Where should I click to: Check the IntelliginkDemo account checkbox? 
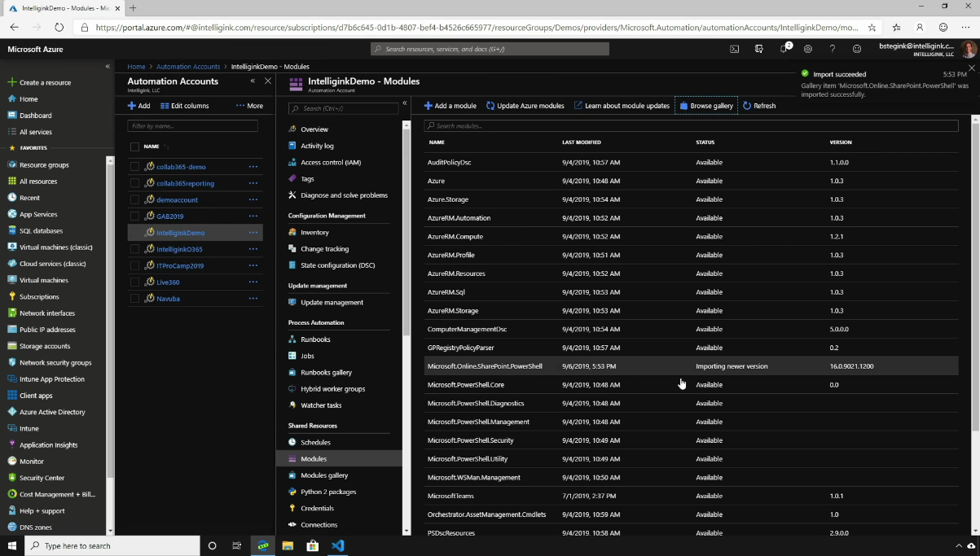click(x=134, y=233)
